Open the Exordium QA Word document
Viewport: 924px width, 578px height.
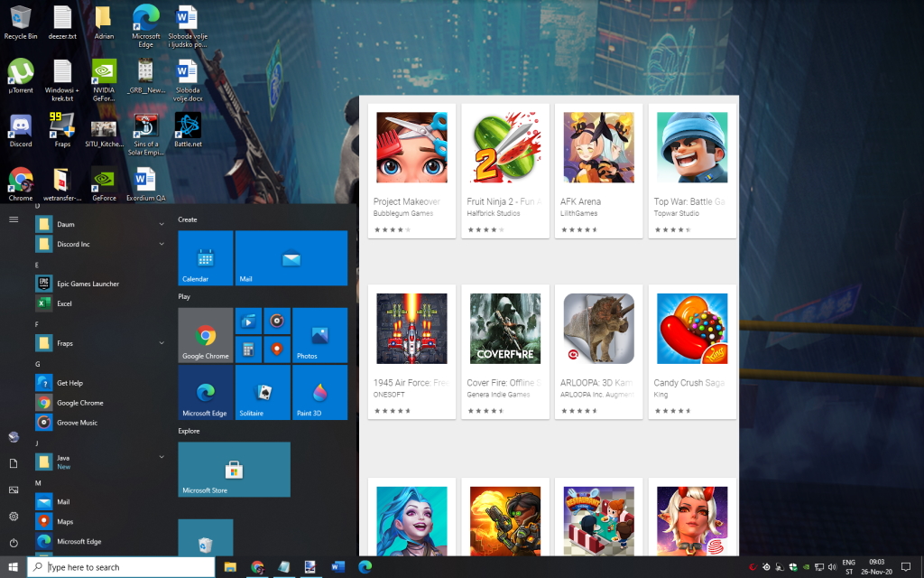pyautogui.click(x=145, y=184)
